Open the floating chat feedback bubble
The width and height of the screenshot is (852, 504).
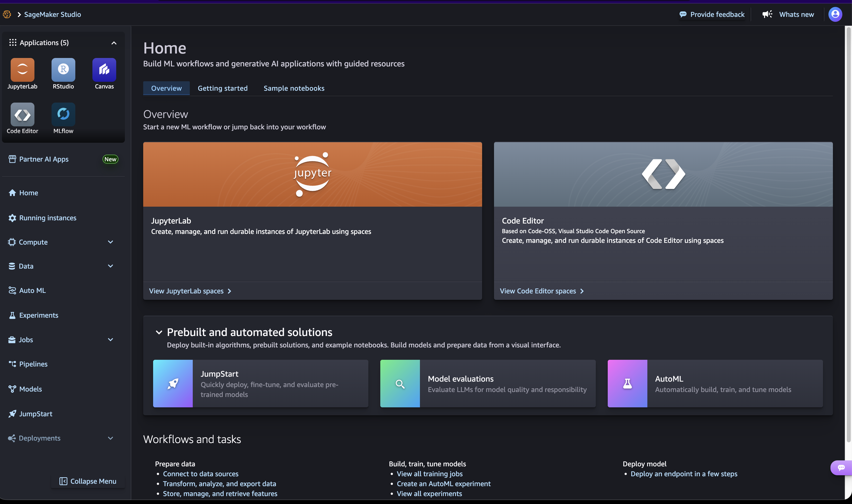(x=841, y=468)
